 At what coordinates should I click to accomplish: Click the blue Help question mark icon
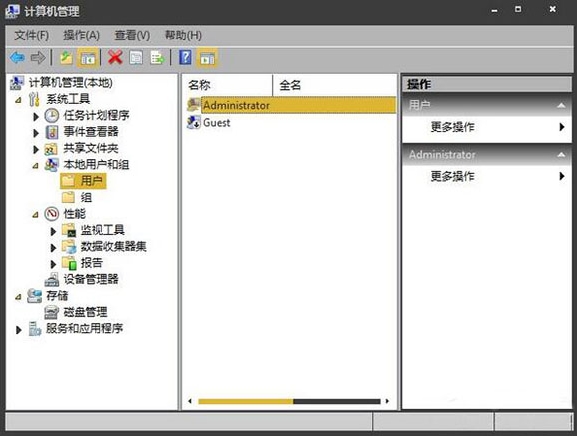click(185, 58)
